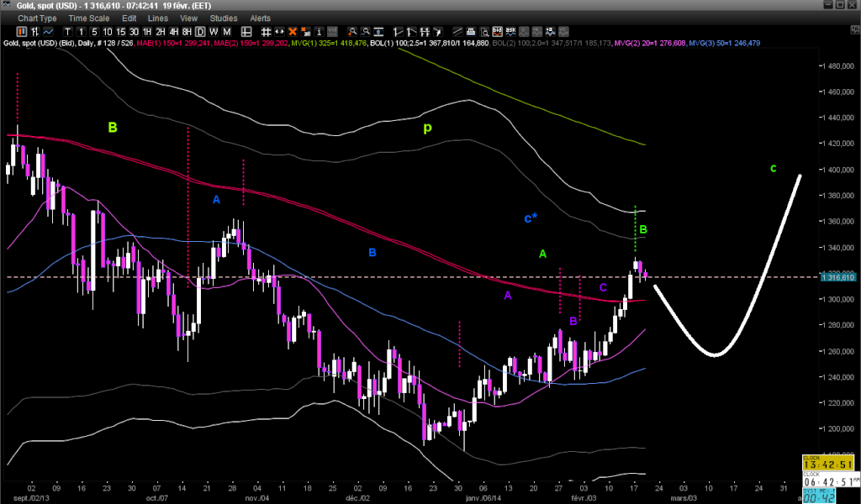Viewport: 861px width, 504px height.
Task: Select the 4H timeframe
Action: (x=173, y=32)
